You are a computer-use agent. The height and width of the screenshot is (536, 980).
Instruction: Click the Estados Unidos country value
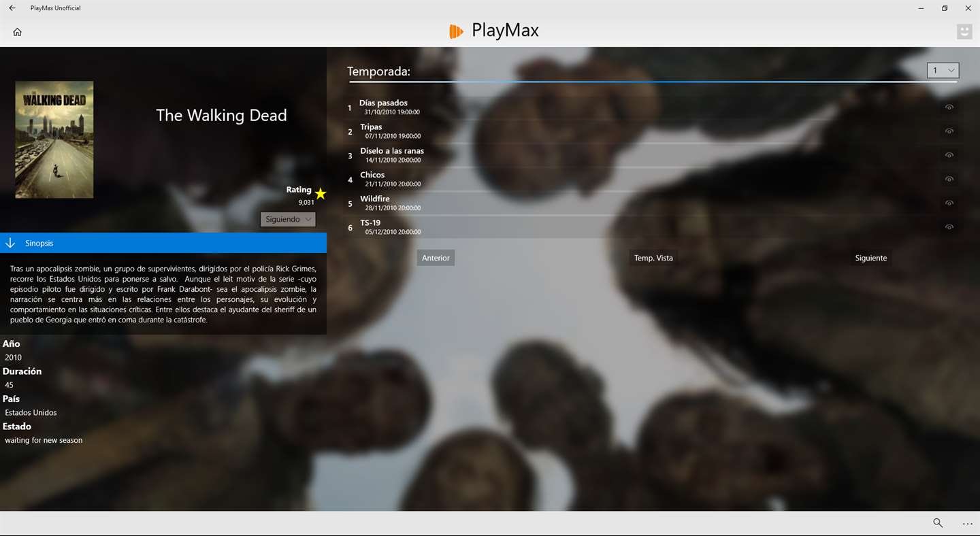tap(31, 412)
